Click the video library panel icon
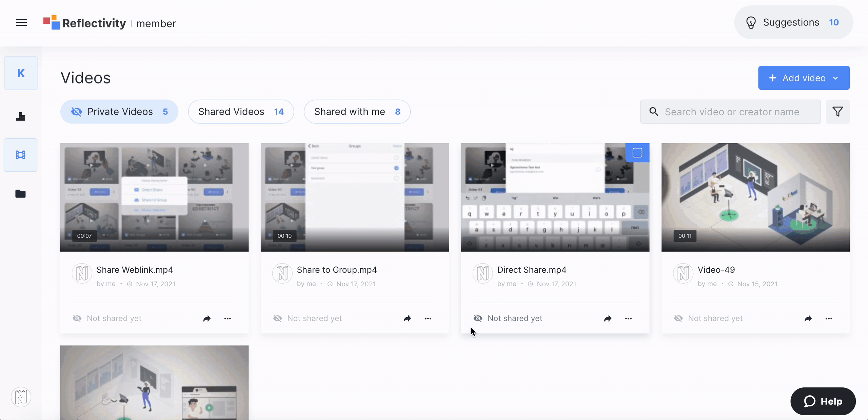This screenshot has height=420, width=868. coord(21,155)
